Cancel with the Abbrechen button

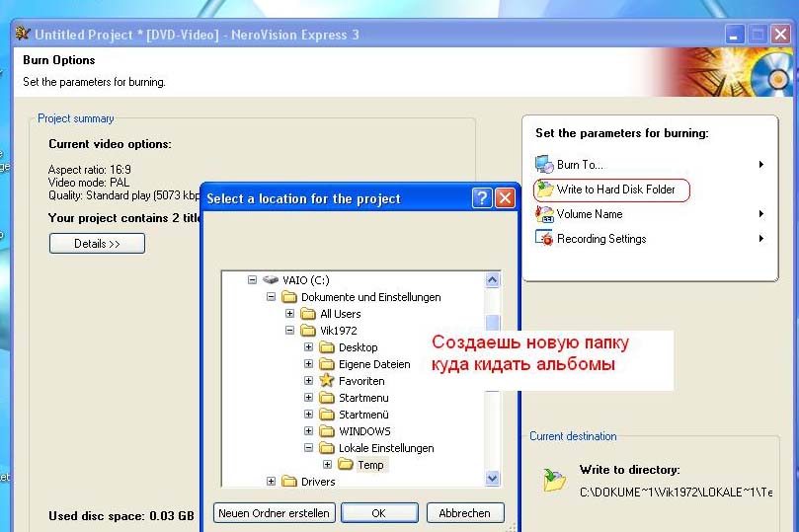(x=465, y=513)
